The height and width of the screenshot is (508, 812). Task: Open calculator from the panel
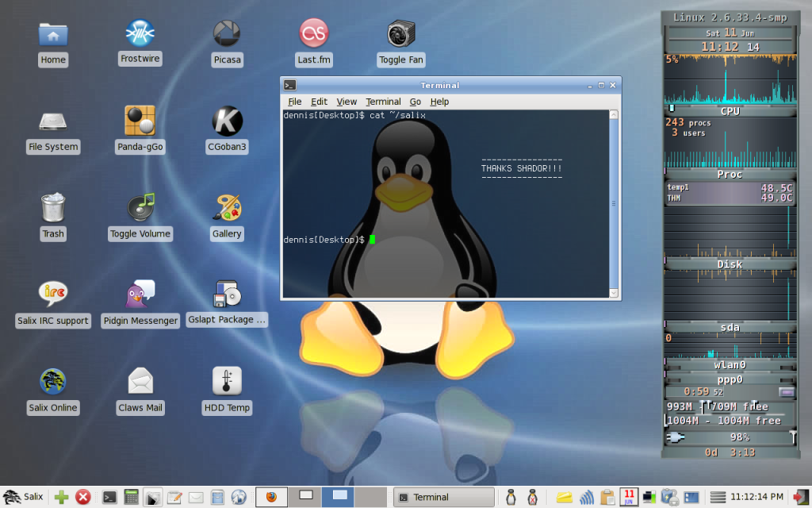pyautogui.click(x=131, y=497)
